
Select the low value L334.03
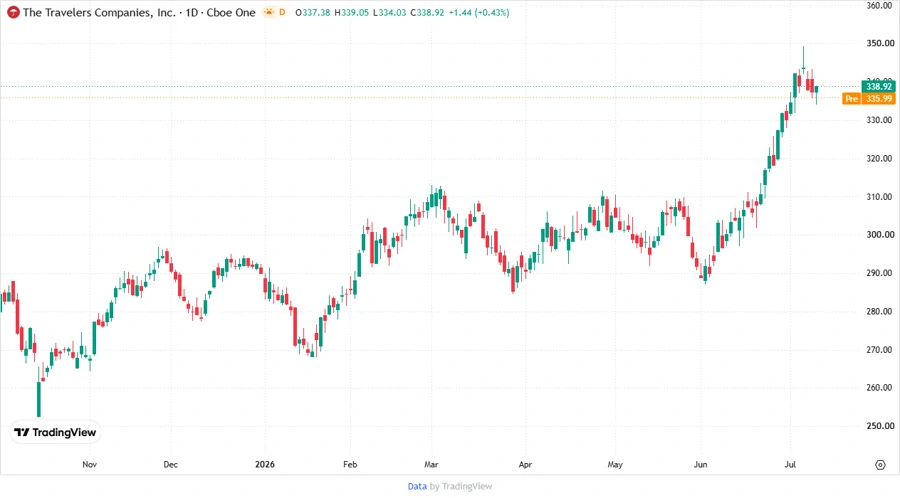point(390,12)
